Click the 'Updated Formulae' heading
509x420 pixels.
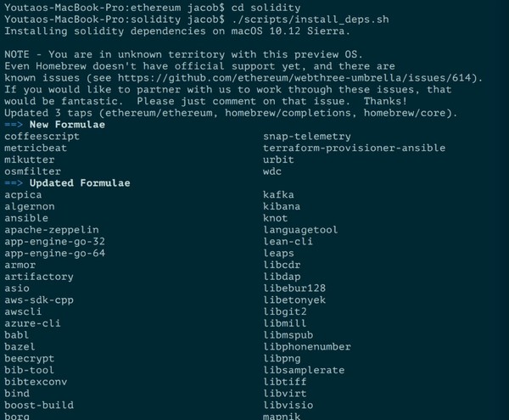point(80,182)
